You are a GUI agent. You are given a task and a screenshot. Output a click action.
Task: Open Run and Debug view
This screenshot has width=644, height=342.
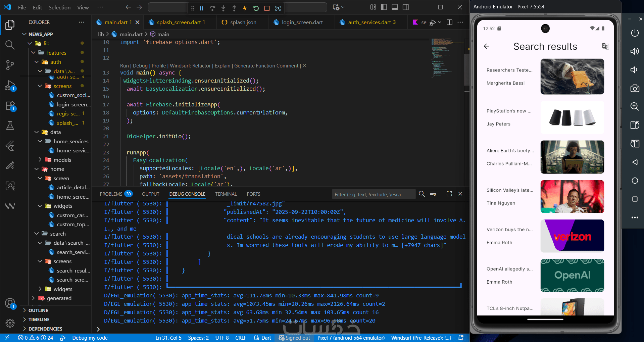(10, 85)
